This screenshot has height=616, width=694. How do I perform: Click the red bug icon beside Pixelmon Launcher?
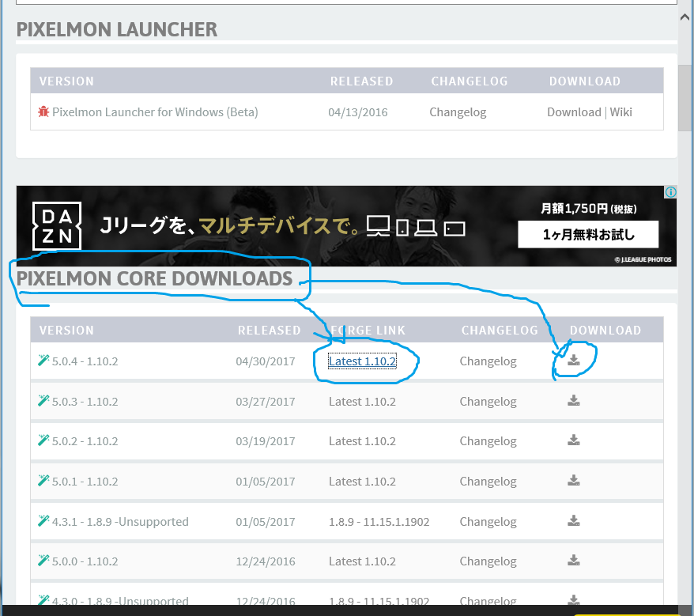tap(43, 111)
